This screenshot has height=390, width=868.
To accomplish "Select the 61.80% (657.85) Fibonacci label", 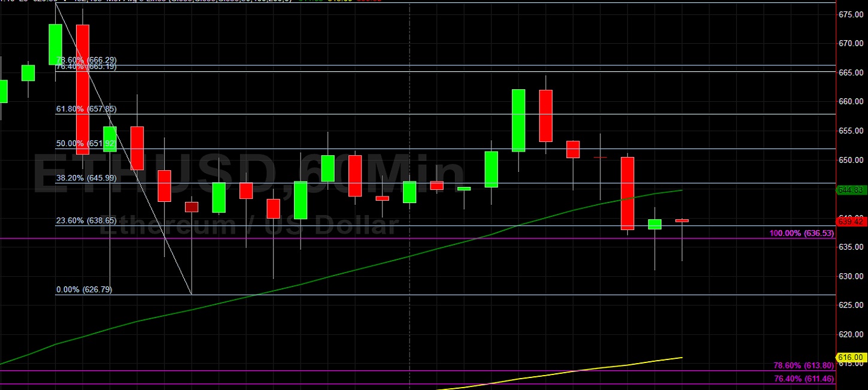I will [86, 109].
